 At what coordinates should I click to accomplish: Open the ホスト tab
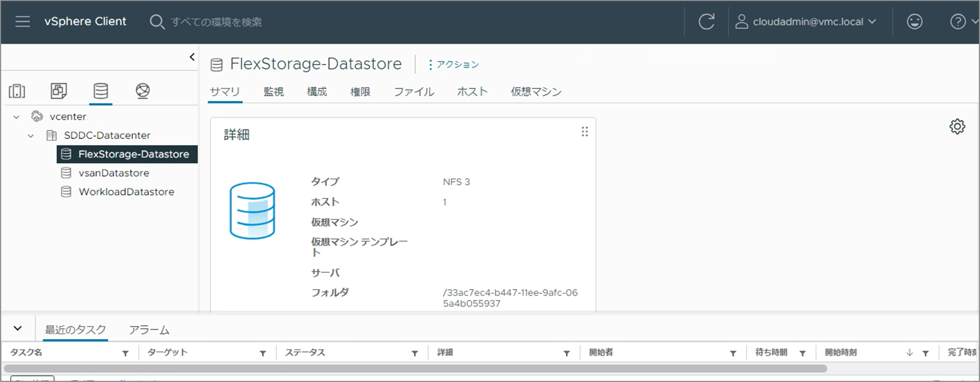pos(472,92)
